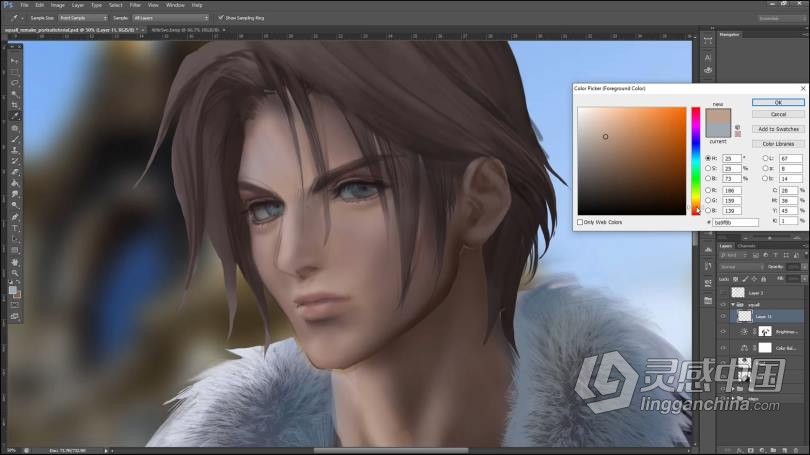The height and width of the screenshot is (455, 810).
Task: Change the screen mode icon
Action: 14,316
